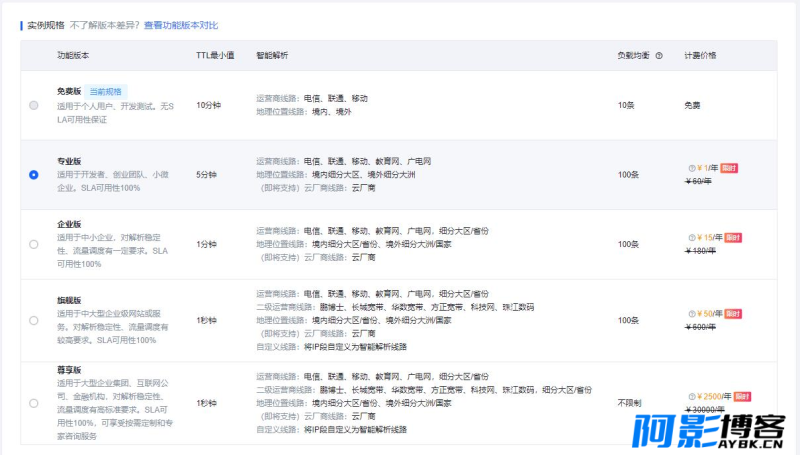Click the help icon beside ¥15/年 price
Screen dimensions: 800x455
(691, 238)
